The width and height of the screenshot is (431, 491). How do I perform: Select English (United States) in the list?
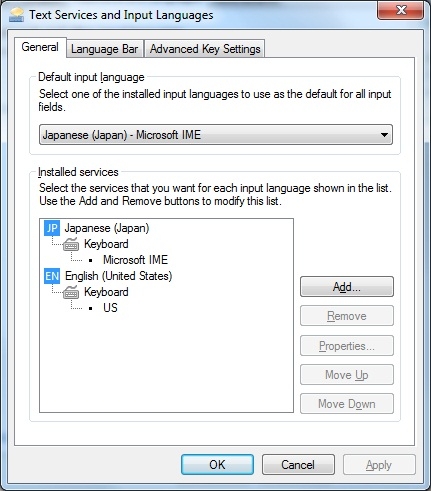(x=118, y=276)
